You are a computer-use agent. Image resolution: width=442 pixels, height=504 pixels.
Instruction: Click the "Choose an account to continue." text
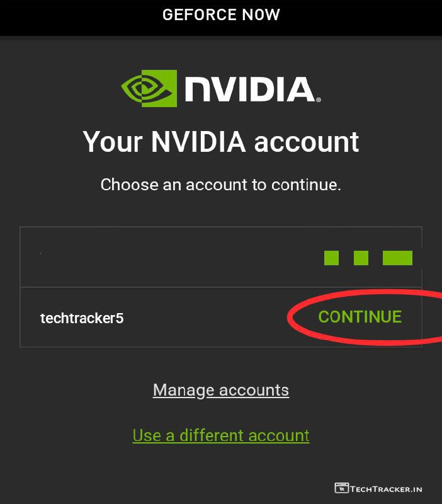[221, 185]
